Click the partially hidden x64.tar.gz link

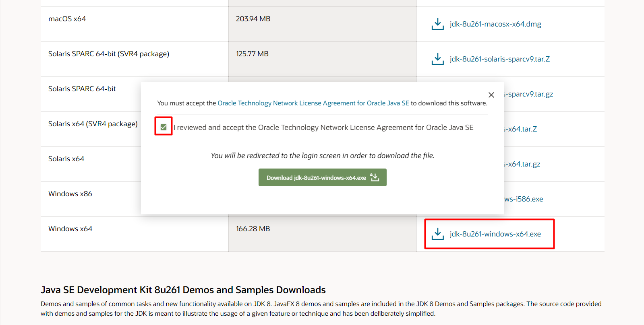click(x=523, y=164)
